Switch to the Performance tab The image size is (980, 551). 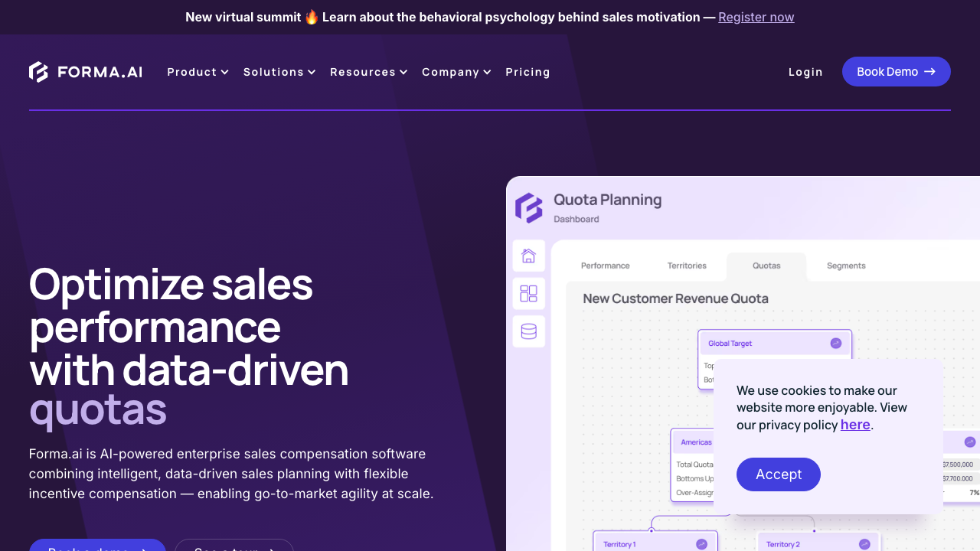click(x=605, y=266)
